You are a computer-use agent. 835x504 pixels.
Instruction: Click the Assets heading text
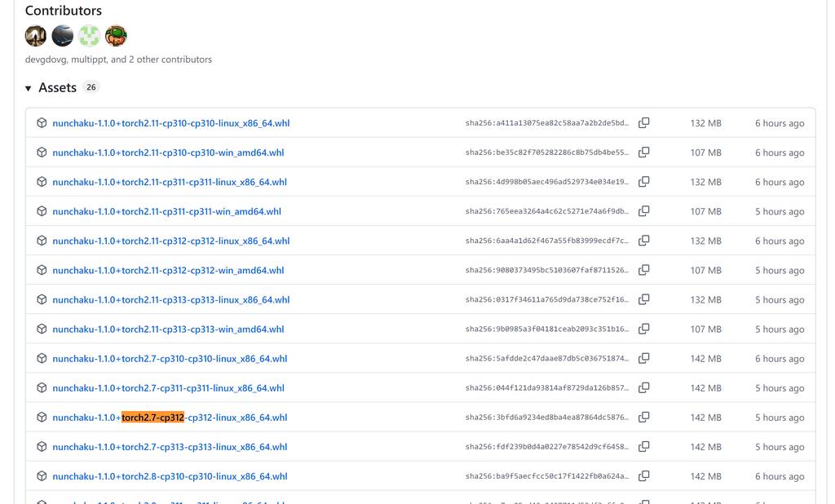pos(57,87)
